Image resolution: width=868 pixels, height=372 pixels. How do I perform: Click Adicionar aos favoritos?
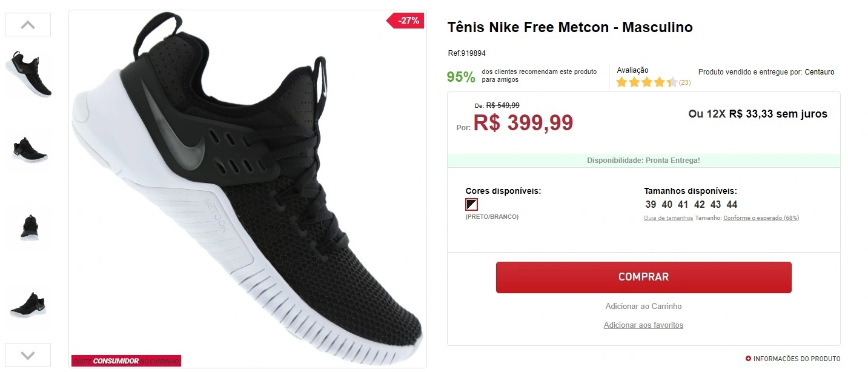643,325
